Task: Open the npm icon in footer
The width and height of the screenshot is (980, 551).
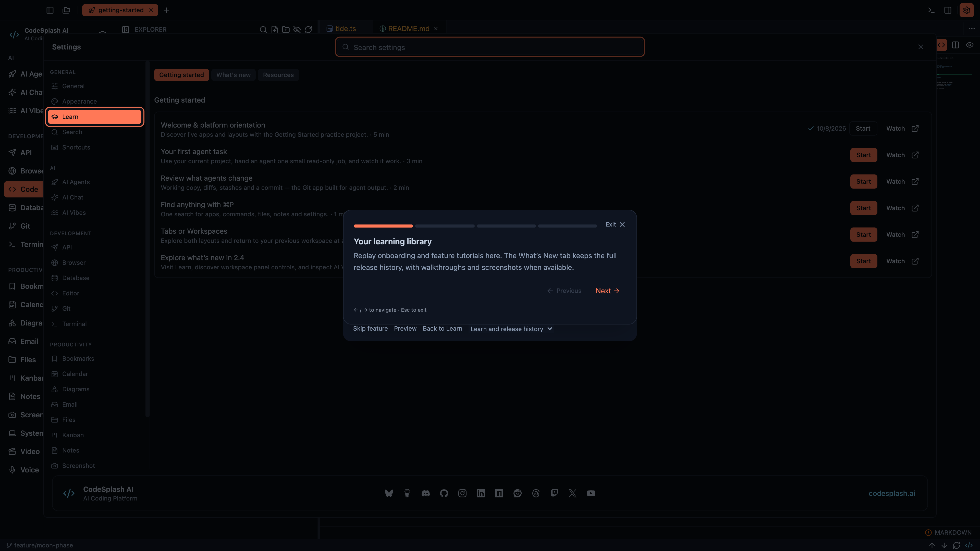Action: pyautogui.click(x=499, y=493)
